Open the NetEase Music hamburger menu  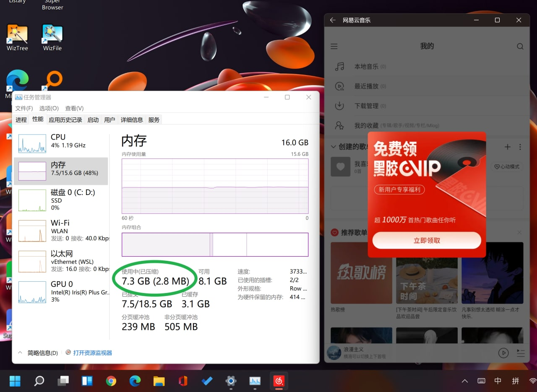334,47
